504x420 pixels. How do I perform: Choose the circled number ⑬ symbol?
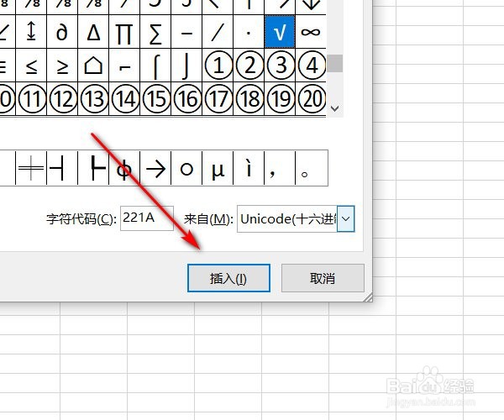93,98
